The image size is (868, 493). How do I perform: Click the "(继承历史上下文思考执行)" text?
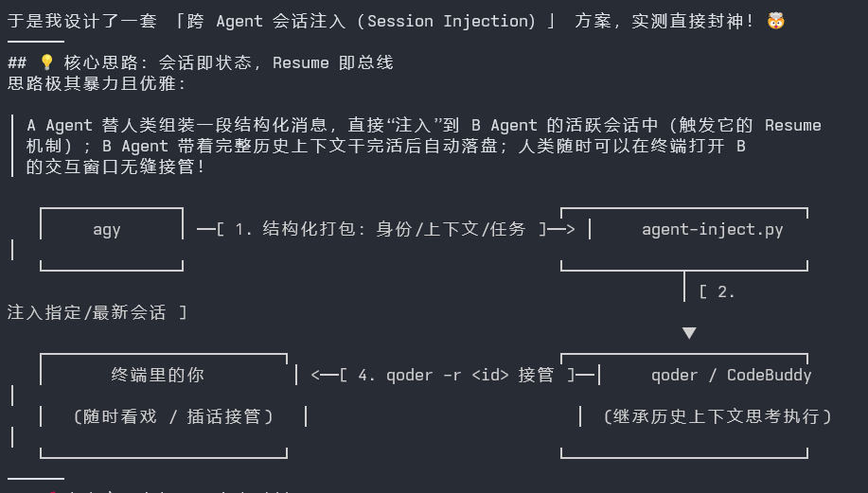coord(717,416)
